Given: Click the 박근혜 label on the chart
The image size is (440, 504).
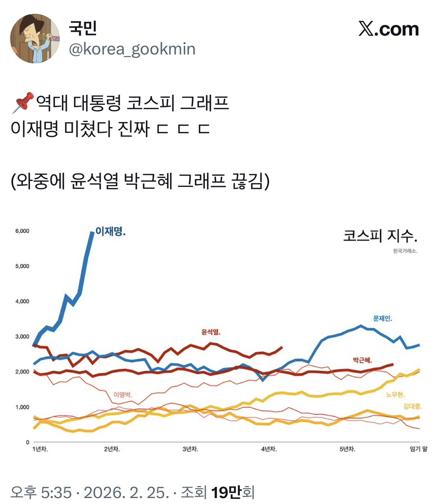Looking at the screenshot, I should click(x=362, y=360).
